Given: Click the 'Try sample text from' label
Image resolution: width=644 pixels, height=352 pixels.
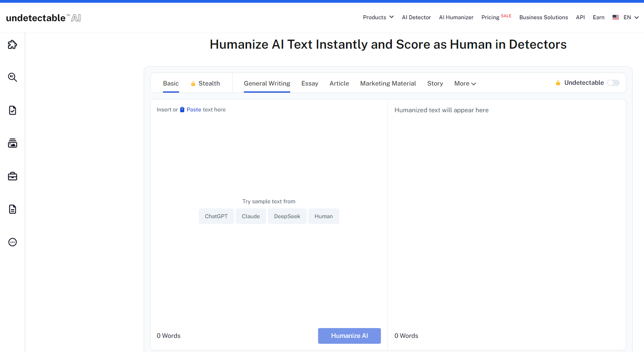Looking at the screenshot, I should [269, 201].
